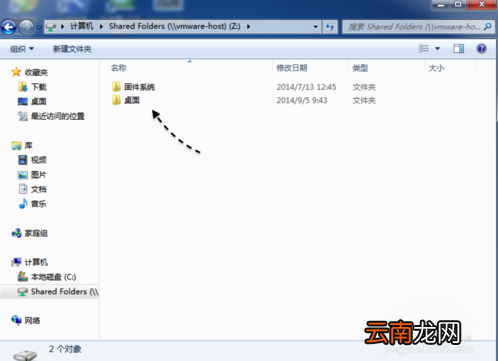
Task: Expand the chevron after 计算机 breadcrumb
Action: (x=101, y=27)
